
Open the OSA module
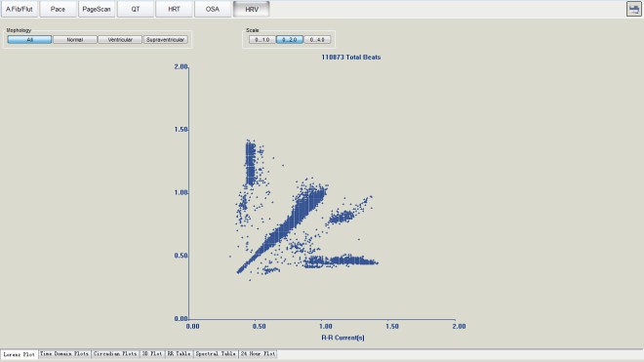[x=213, y=9]
